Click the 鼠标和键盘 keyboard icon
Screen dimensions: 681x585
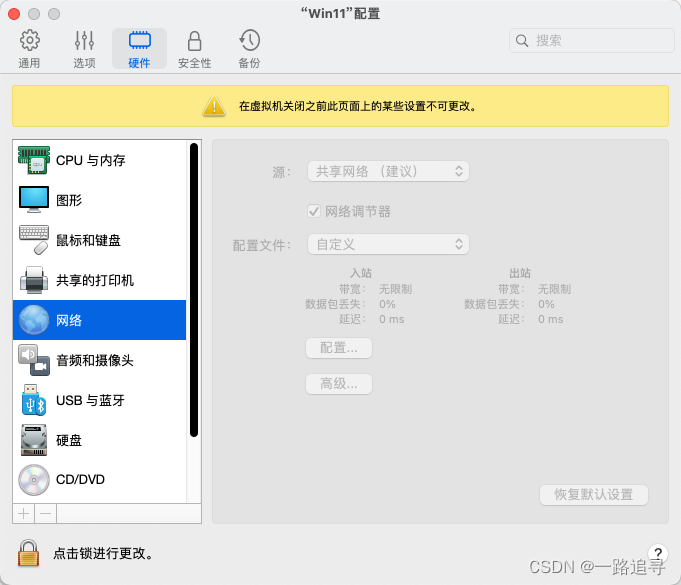[34, 240]
